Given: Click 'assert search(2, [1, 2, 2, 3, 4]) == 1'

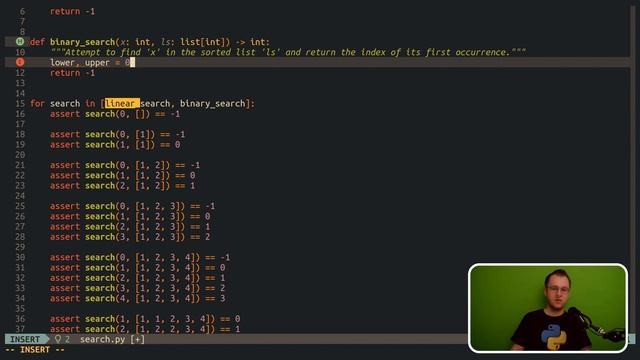Looking at the screenshot, I should (145, 329).
